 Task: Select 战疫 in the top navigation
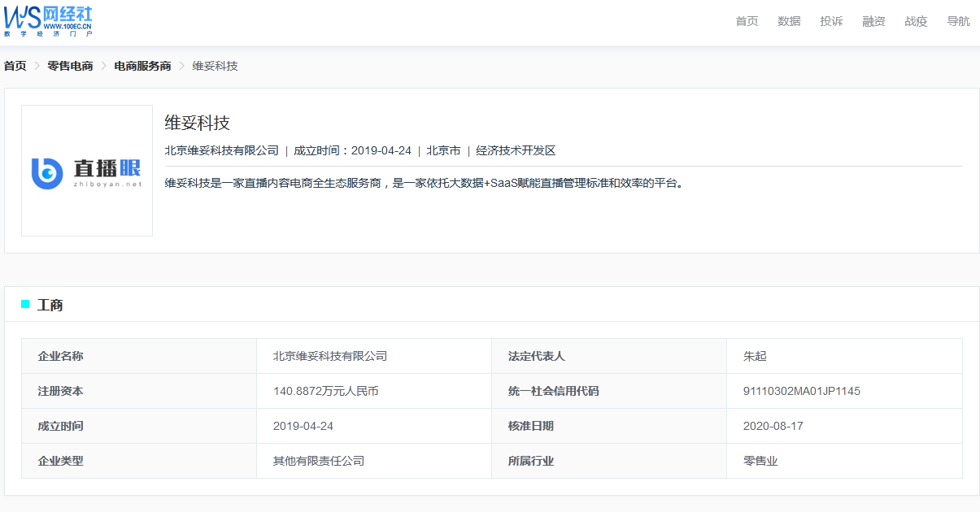(916, 21)
